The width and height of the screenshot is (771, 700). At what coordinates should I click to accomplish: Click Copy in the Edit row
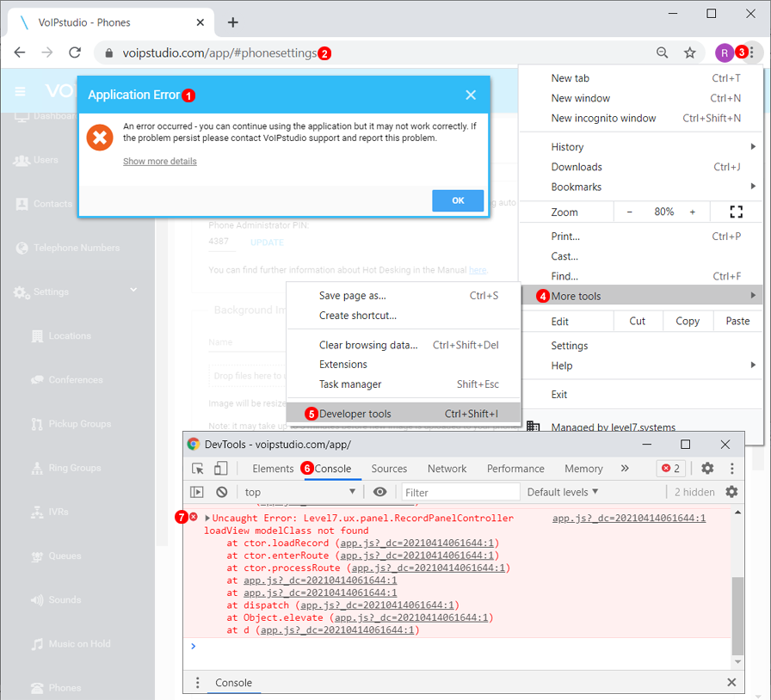point(688,321)
